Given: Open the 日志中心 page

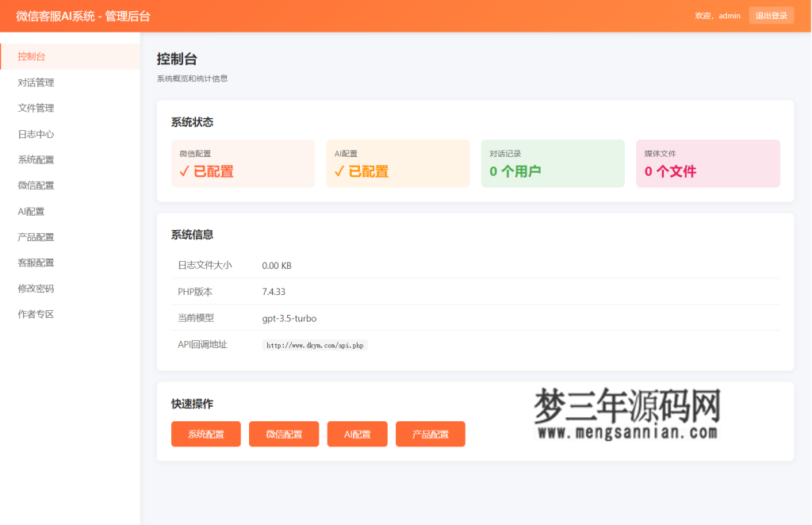Looking at the screenshot, I should [x=36, y=133].
